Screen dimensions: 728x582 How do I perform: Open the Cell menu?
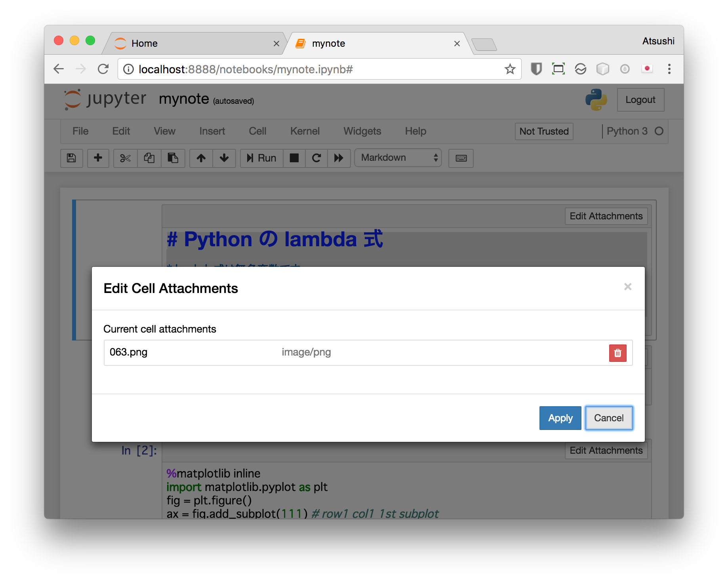point(257,131)
